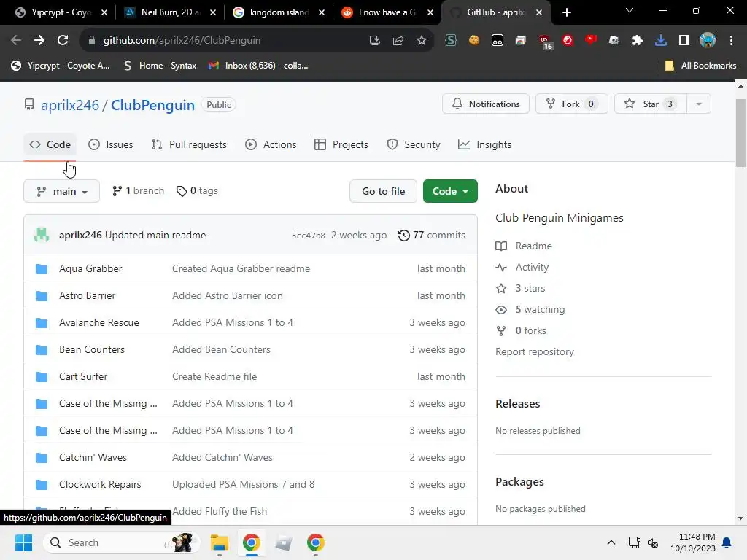View the 3 stars link
This screenshot has height=560, width=747.
[520, 289]
